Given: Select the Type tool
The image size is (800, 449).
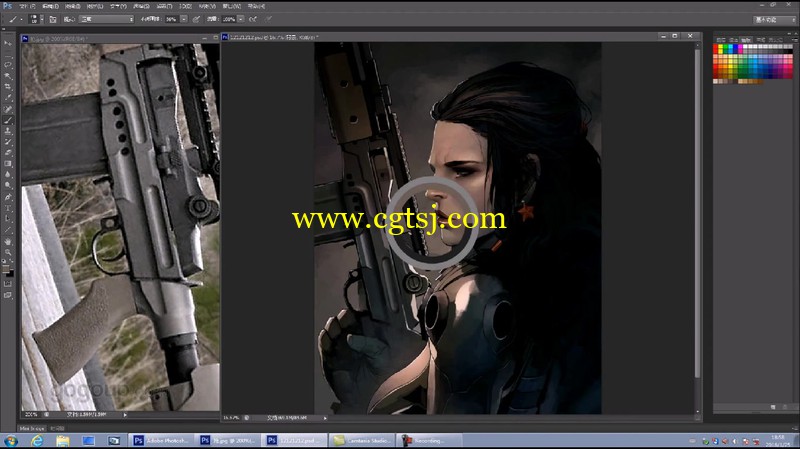Looking at the screenshot, I should click(8, 208).
